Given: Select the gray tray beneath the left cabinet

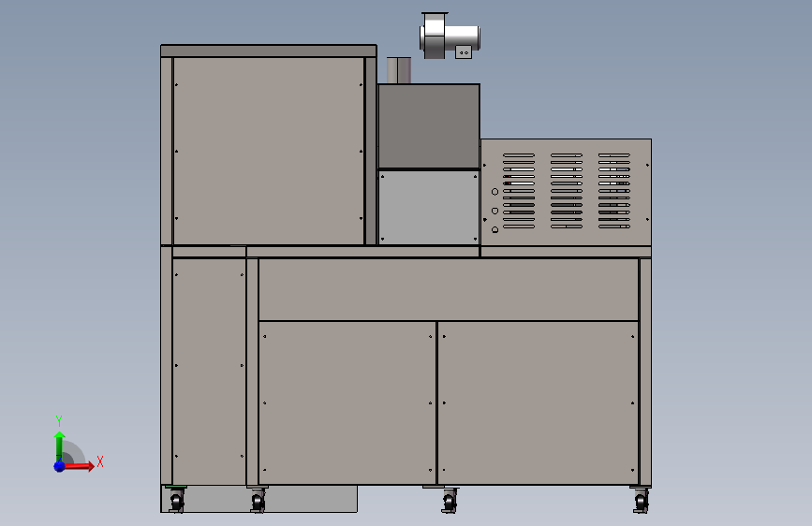Looking at the screenshot, I should (258, 499).
